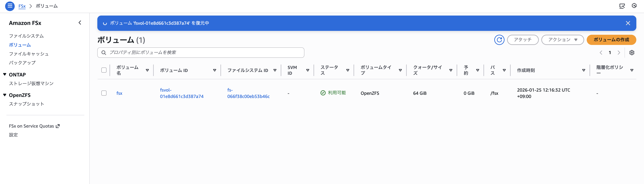Collapse the Amazon FSx side panel

tap(80, 23)
